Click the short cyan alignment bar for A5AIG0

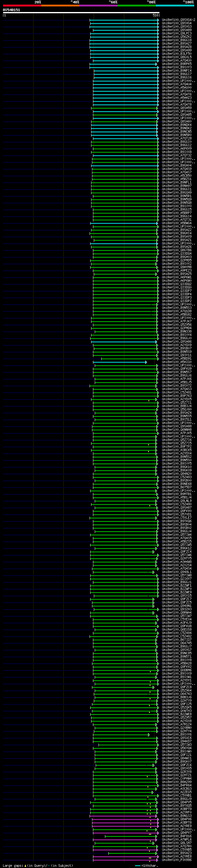120,362
